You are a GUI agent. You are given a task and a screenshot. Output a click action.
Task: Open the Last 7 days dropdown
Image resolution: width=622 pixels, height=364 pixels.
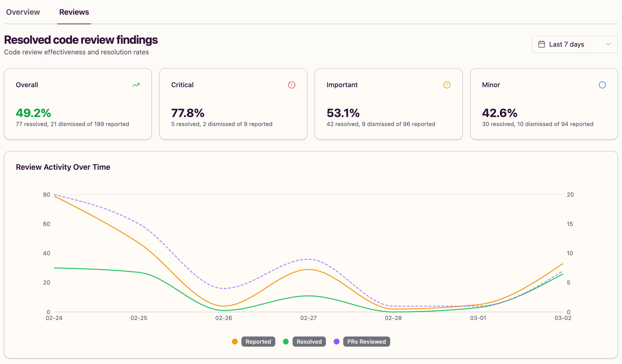point(574,44)
